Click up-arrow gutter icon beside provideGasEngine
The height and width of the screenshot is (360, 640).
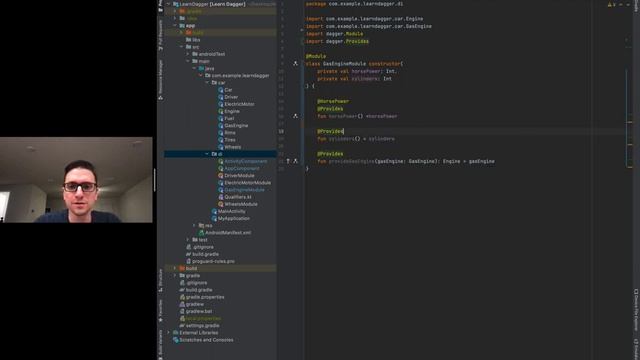pyautogui.click(x=288, y=161)
